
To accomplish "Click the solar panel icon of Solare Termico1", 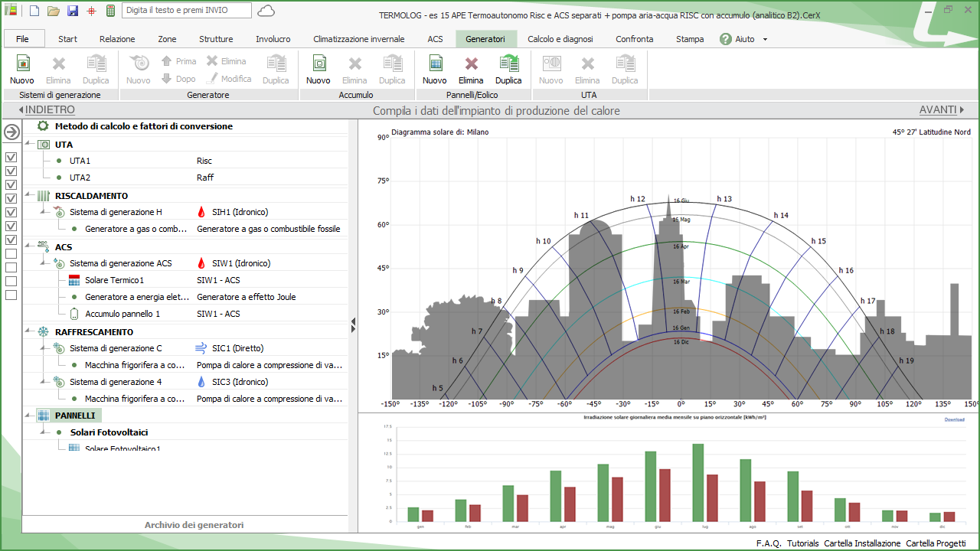I will point(74,280).
